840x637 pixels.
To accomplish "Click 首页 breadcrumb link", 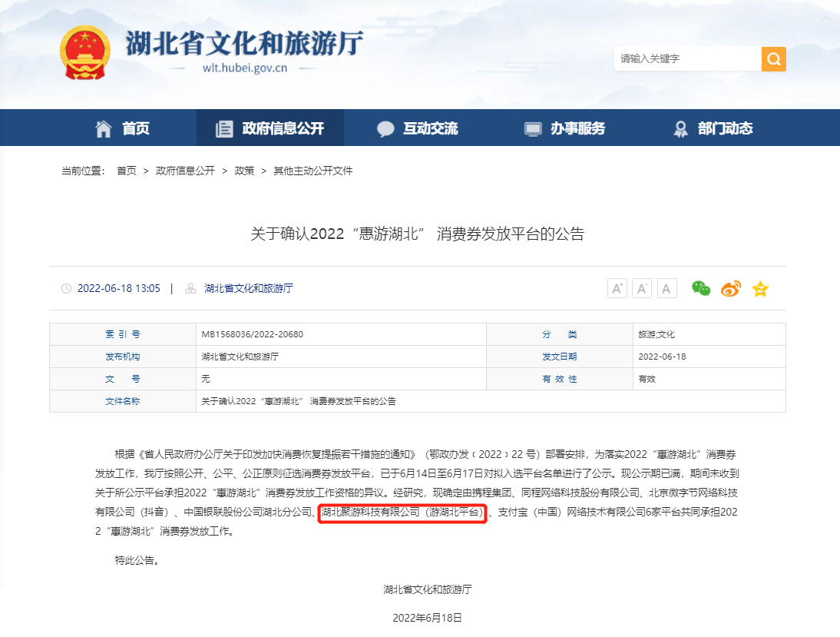I will 127,171.
